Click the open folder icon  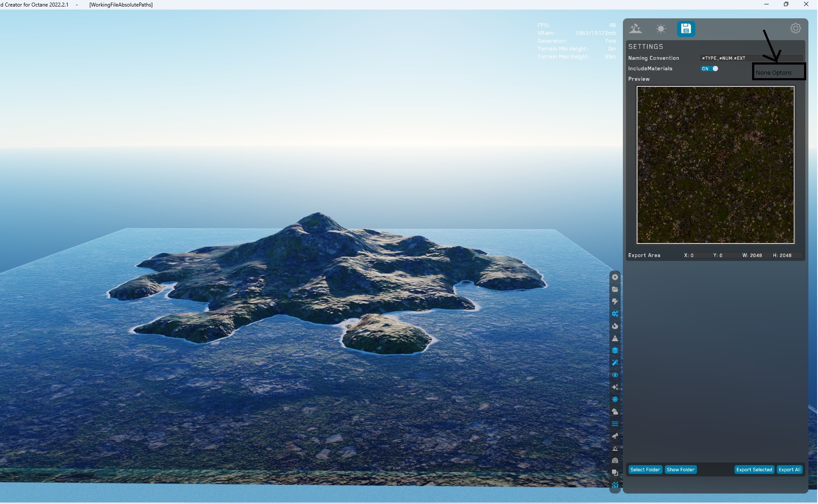(x=615, y=289)
